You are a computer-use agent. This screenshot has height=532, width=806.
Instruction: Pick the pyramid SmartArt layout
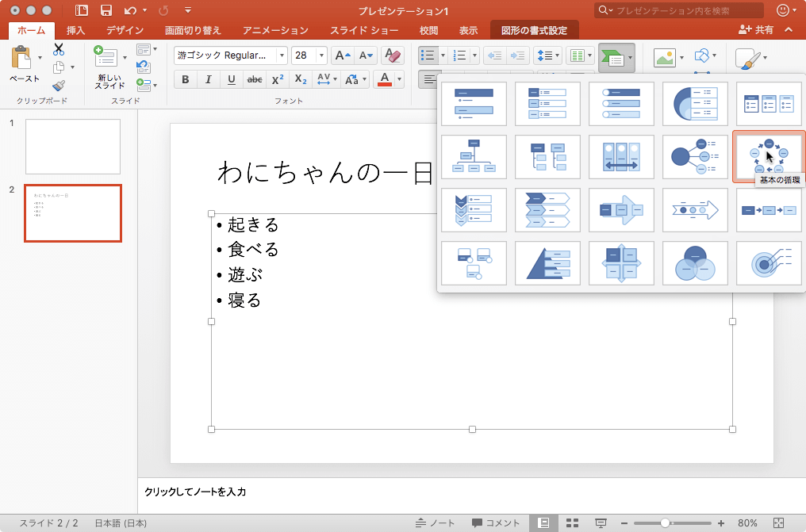point(547,262)
